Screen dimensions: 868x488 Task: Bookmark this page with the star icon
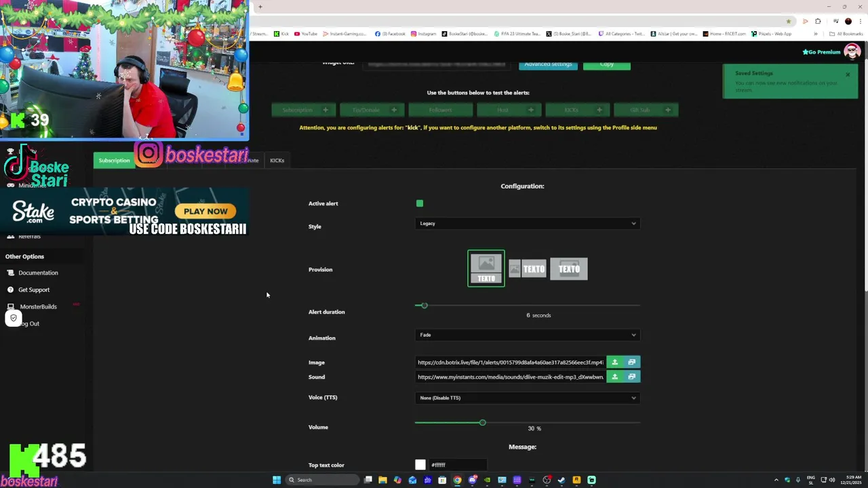click(788, 21)
